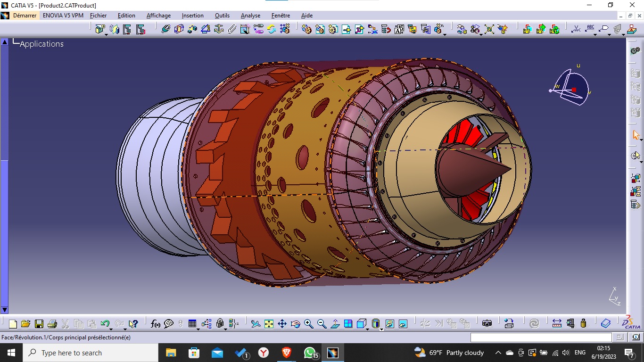Image resolution: width=644 pixels, height=362 pixels.
Task: Open the ENOVIA V5 VPM menu
Action: (63, 16)
